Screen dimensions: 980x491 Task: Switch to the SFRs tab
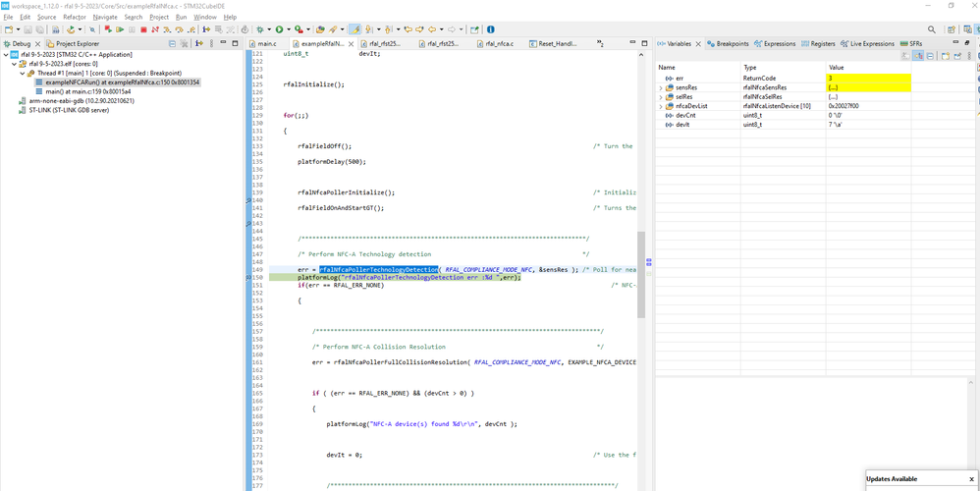click(x=910, y=44)
